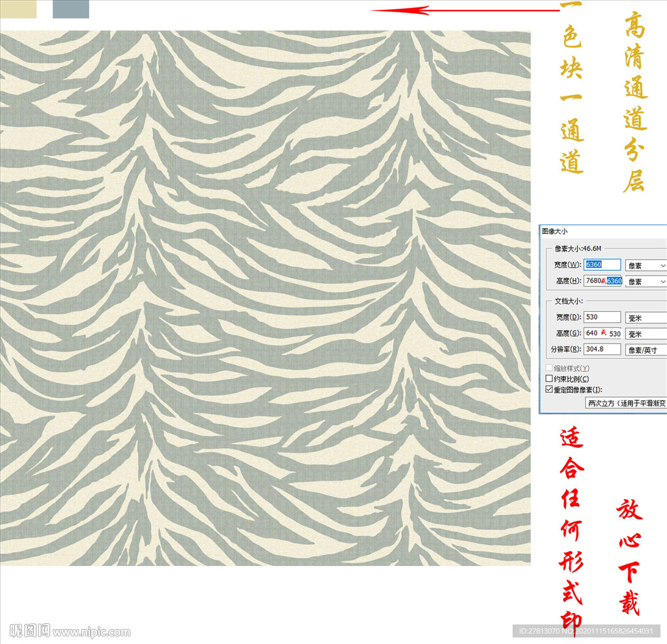Click the 分辨率(R) label
The image size is (667, 644).
tap(566, 349)
